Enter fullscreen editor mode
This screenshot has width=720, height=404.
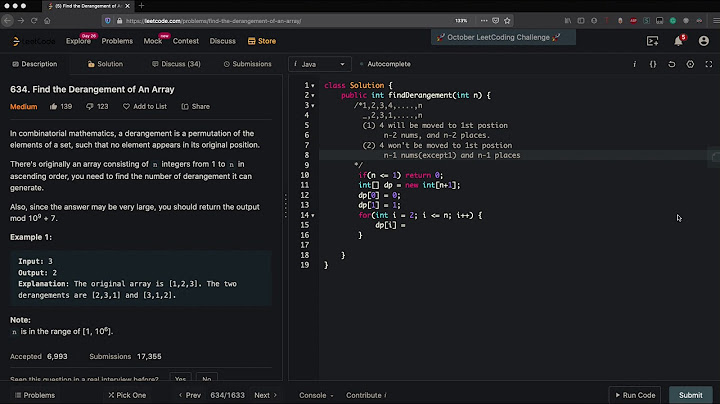[x=708, y=64]
